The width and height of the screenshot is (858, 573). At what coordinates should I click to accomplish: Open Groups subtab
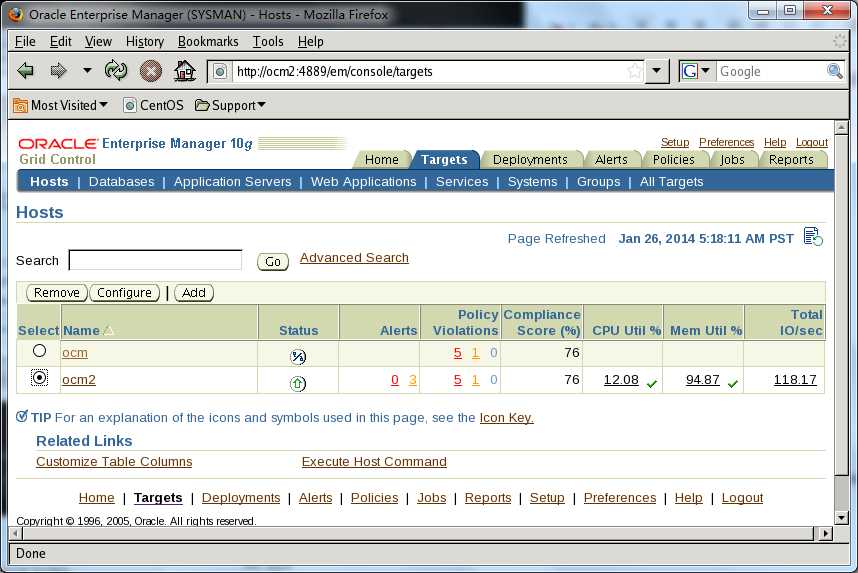599,182
